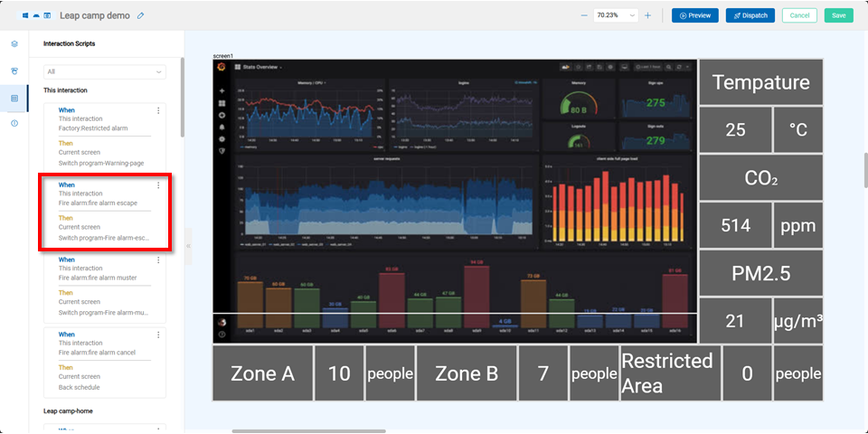Select the Tempature widget on the canvas
The width and height of the screenshot is (868, 434).
pyautogui.click(x=760, y=82)
